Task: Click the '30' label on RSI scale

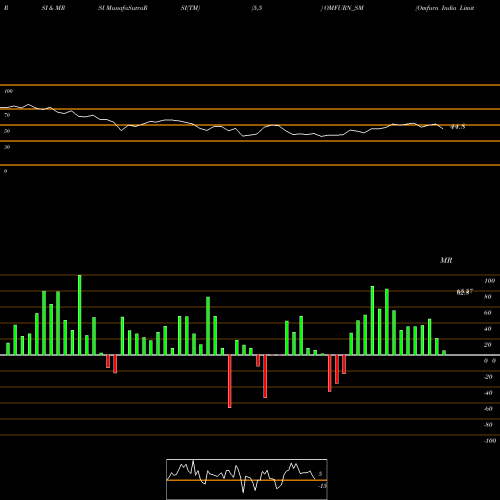Action: [7, 147]
